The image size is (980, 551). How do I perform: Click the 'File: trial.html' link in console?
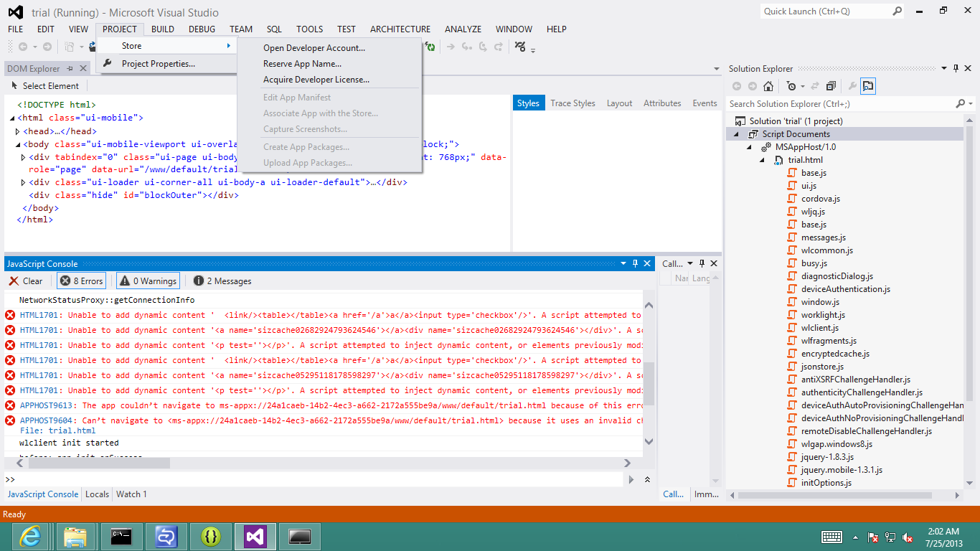(x=57, y=430)
